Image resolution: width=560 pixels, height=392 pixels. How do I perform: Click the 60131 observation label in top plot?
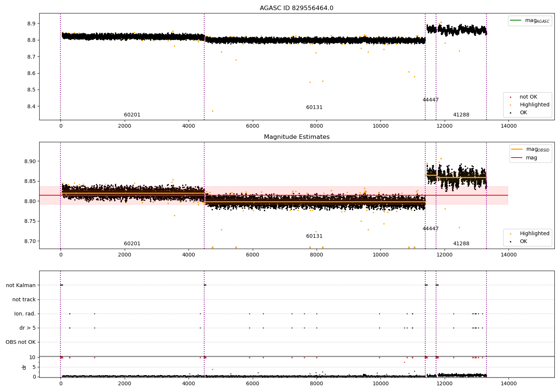pyautogui.click(x=314, y=108)
